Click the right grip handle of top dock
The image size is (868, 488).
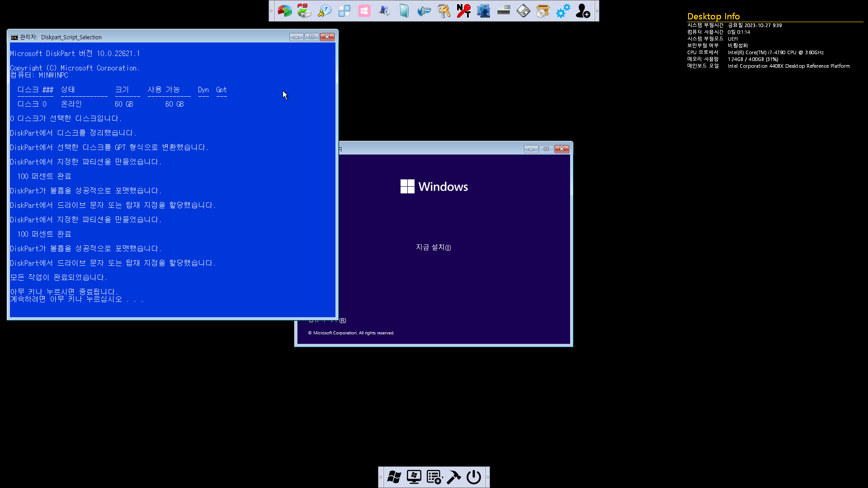tap(597, 11)
